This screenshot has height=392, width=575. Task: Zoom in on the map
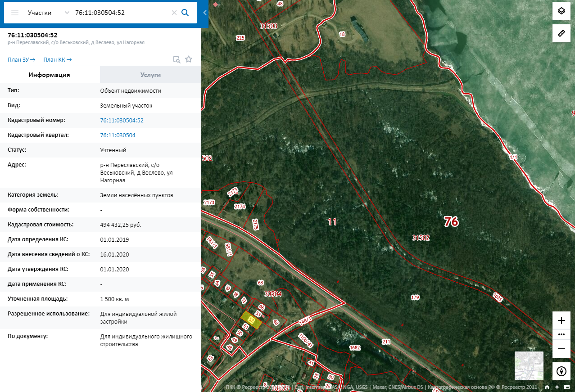click(x=561, y=320)
